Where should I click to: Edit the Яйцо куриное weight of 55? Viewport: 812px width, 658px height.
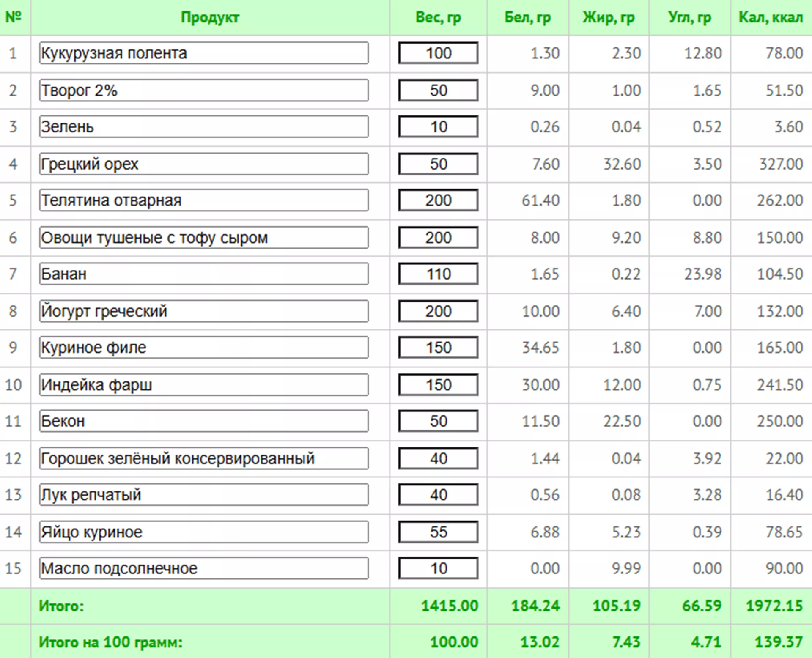(x=438, y=532)
